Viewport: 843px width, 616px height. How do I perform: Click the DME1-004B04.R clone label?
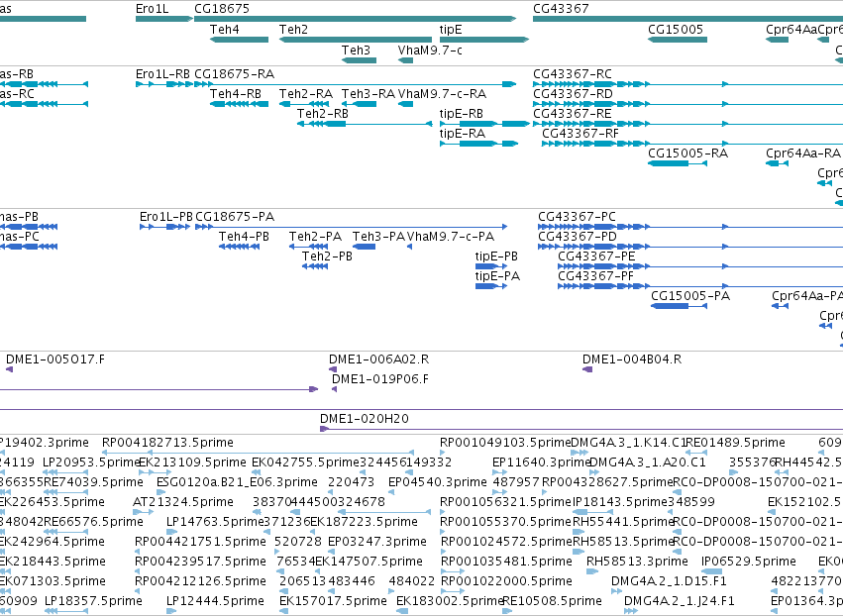(632, 359)
